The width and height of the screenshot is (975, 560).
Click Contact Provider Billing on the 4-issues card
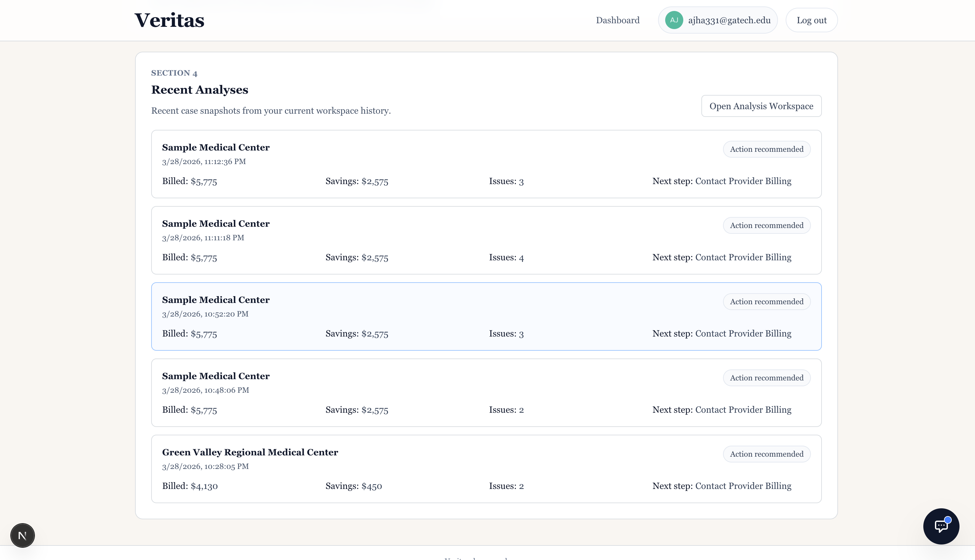coord(743,257)
